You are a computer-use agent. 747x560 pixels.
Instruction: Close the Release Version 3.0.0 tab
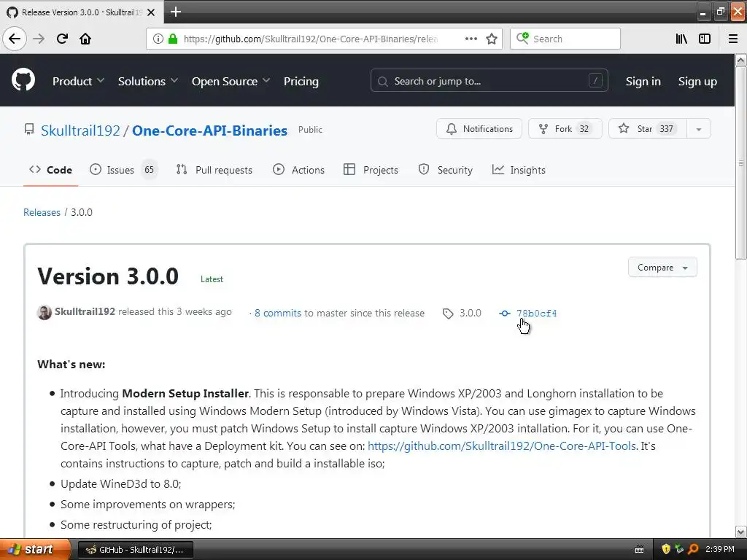(151, 12)
